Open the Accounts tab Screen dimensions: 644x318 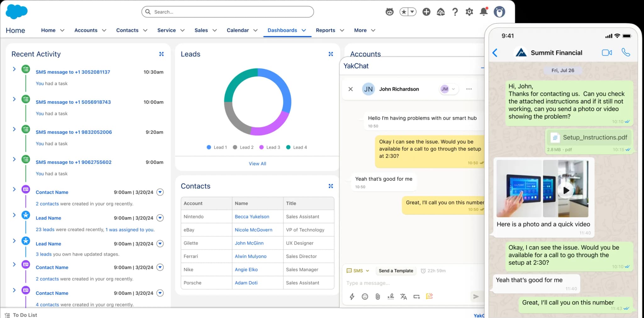point(86,30)
